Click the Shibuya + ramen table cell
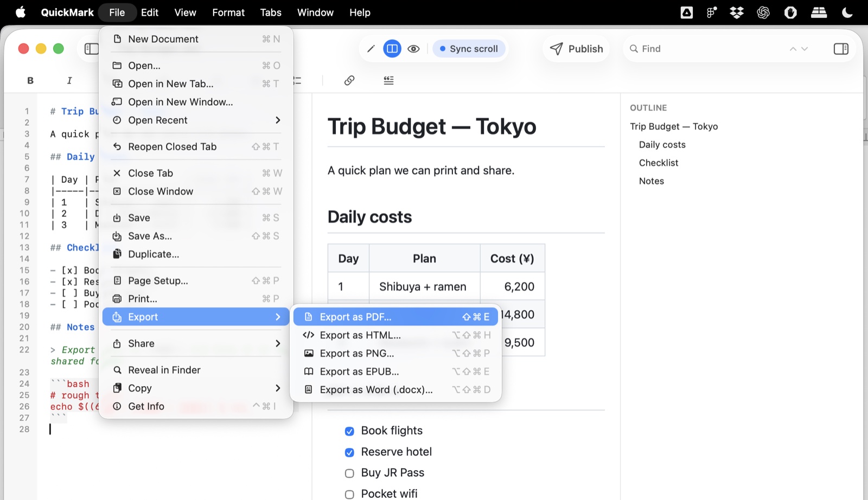This screenshot has width=868, height=500. pyautogui.click(x=424, y=286)
